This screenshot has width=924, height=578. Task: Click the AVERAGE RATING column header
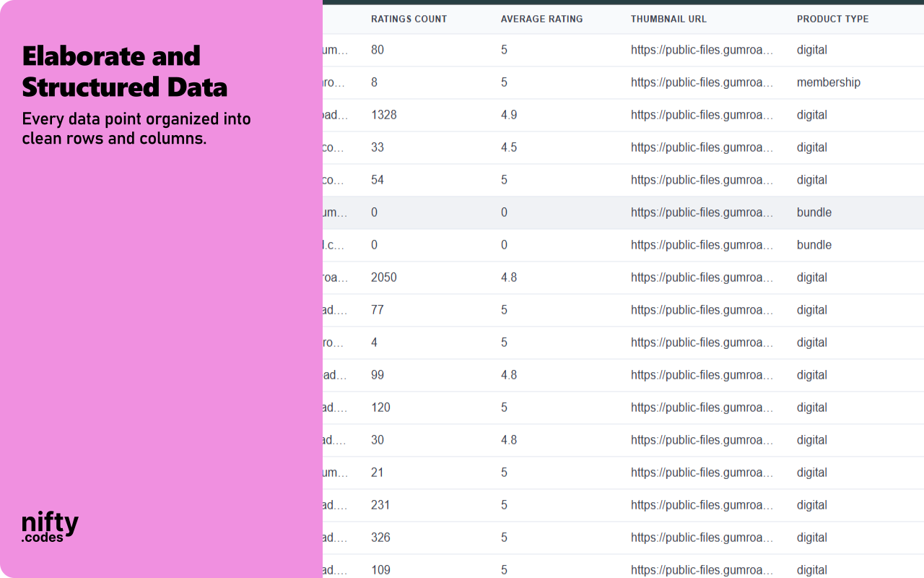coord(541,19)
